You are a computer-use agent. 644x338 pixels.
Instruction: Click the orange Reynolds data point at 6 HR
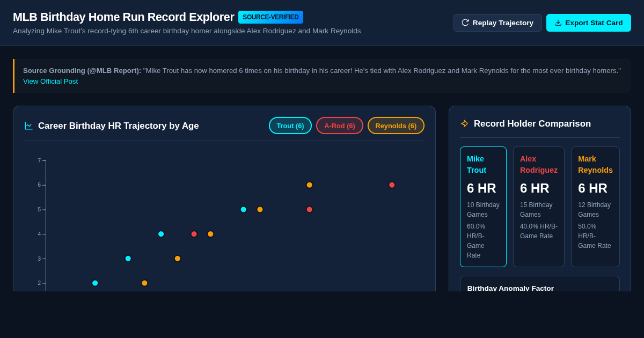[310, 185]
